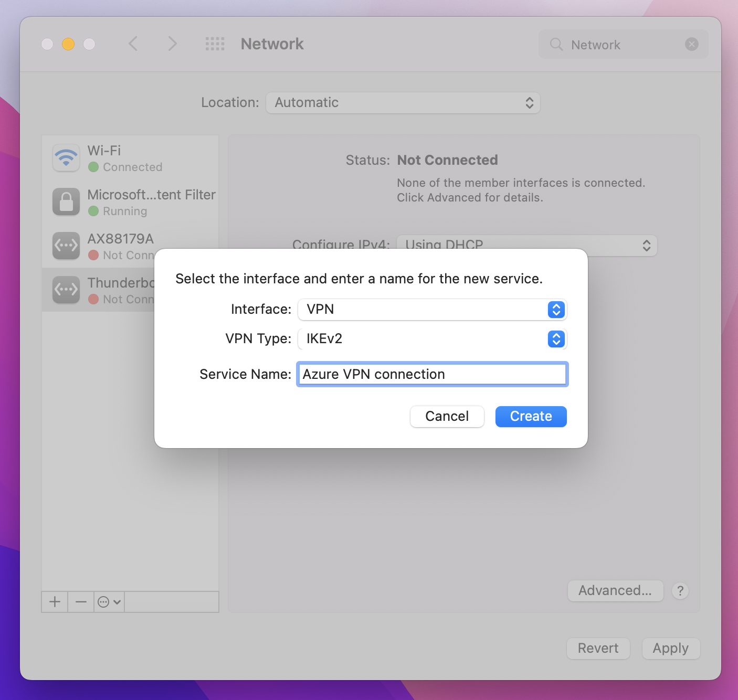
Task: Click the magnifier in the search field
Action: click(x=556, y=45)
